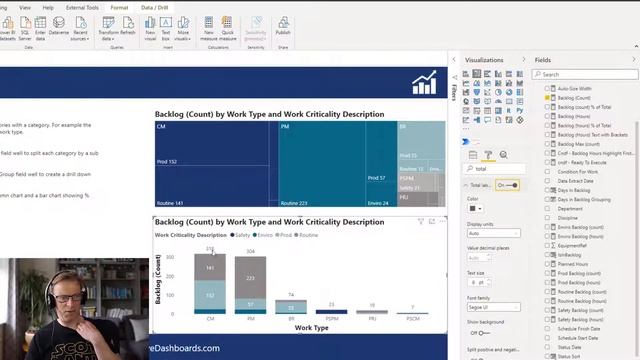Open More visuals dropdown

coord(182,29)
